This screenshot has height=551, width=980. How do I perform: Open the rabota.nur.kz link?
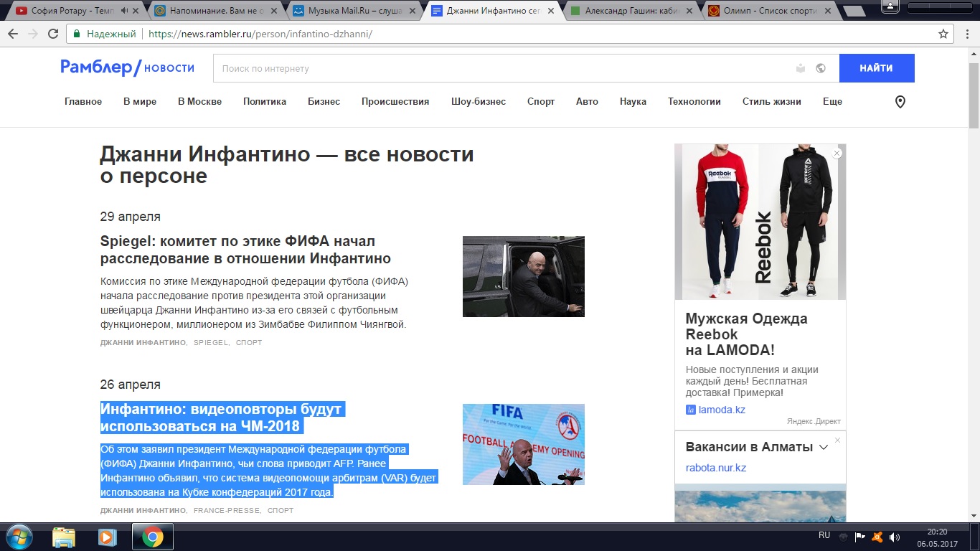[x=716, y=468]
